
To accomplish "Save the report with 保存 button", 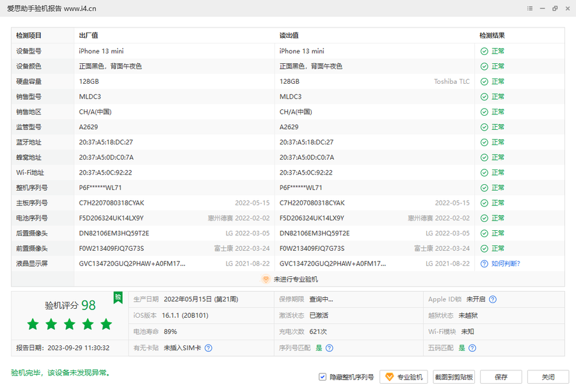I will 501,377.
